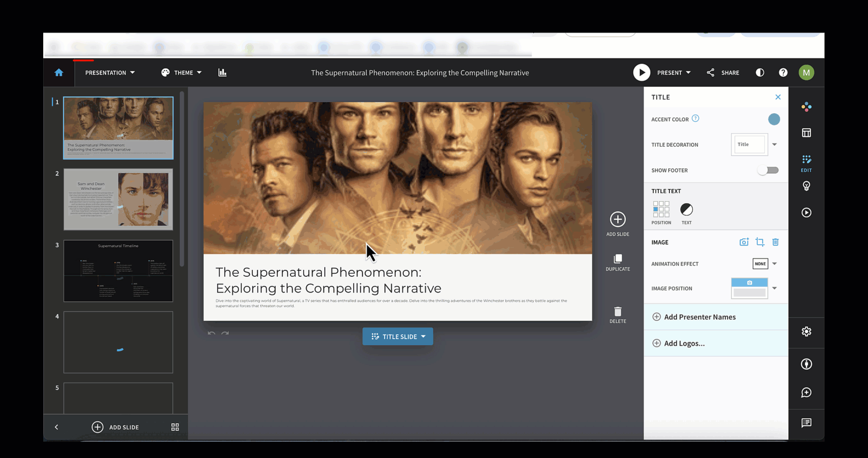Click the presentation name in the top bar
The width and height of the screenshot is (868, 458).
point(420,73)
